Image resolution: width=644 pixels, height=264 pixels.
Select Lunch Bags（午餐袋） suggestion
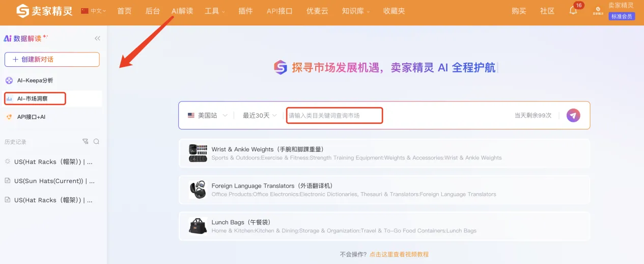384,226
